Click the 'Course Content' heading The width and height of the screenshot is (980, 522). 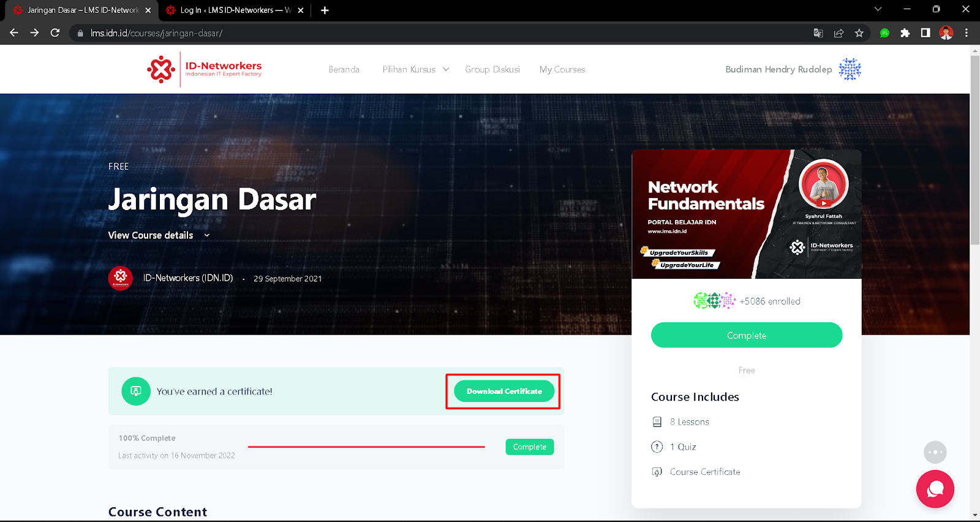[x=157, y=512]
